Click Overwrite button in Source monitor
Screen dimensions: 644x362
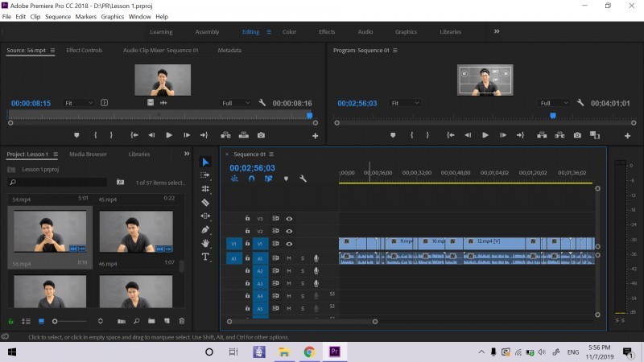(244, 135)
